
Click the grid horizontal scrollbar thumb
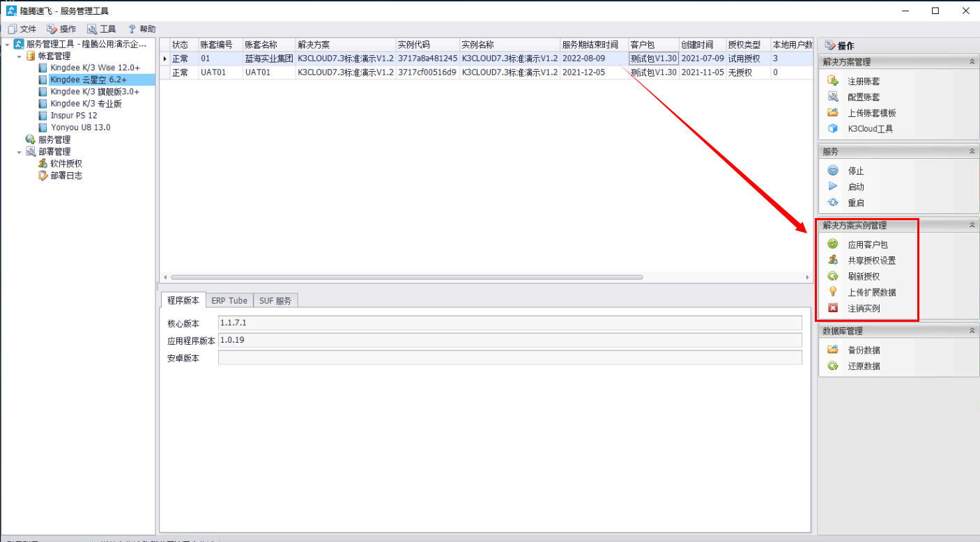pyautogui.click(x=406, y=277)
